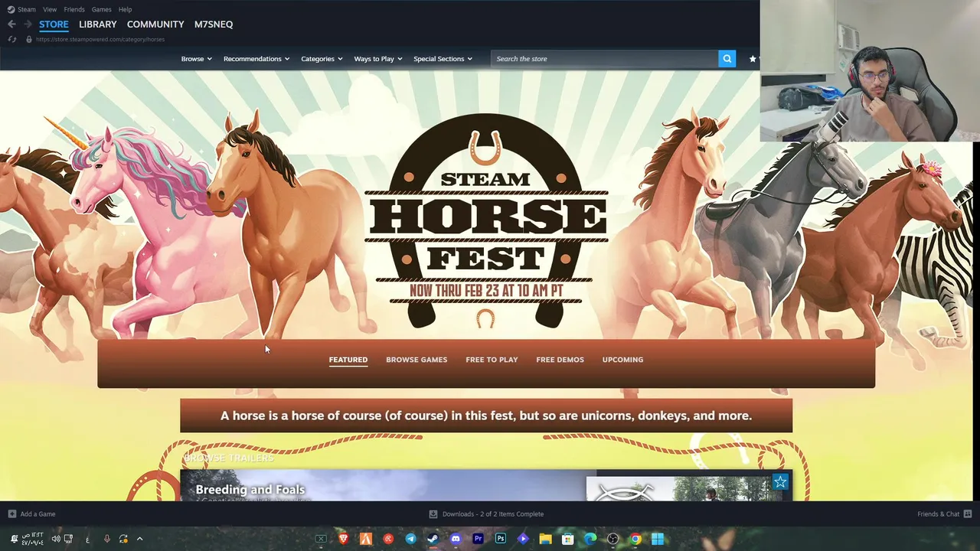Open Discord from the taskbar
This screenshot has height=551, width=980.
pos(456,539)
